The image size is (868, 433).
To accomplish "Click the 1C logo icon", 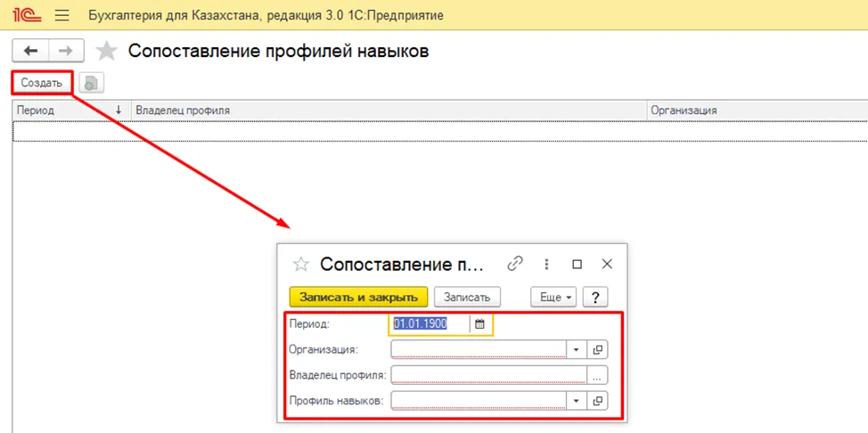I will coord(27,15).
